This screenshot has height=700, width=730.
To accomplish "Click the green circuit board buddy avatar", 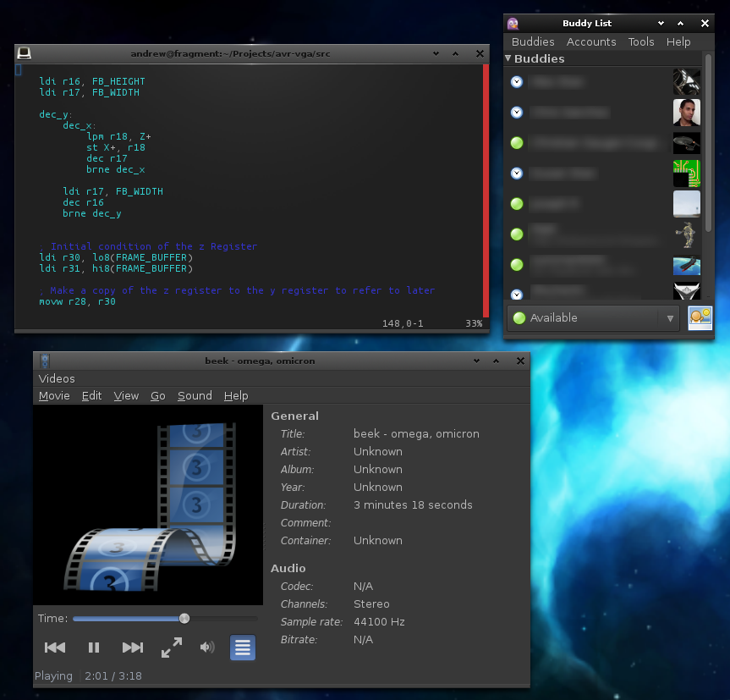I will (x=686, y=173).
